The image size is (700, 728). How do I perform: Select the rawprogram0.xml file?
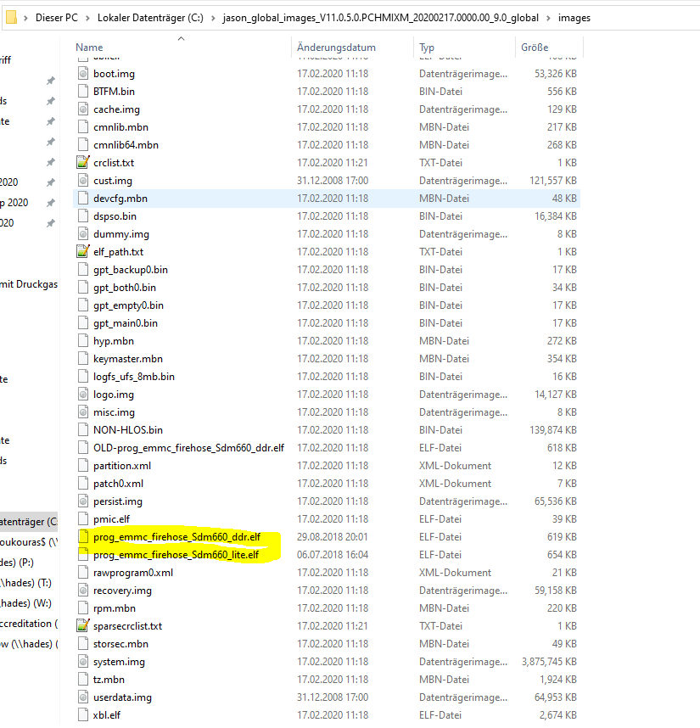[x=133, y=572]
